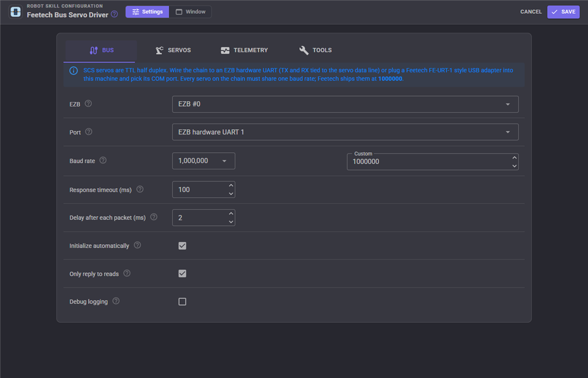
Task: Decrease Delay after each packet value
Action: (231, 222)
